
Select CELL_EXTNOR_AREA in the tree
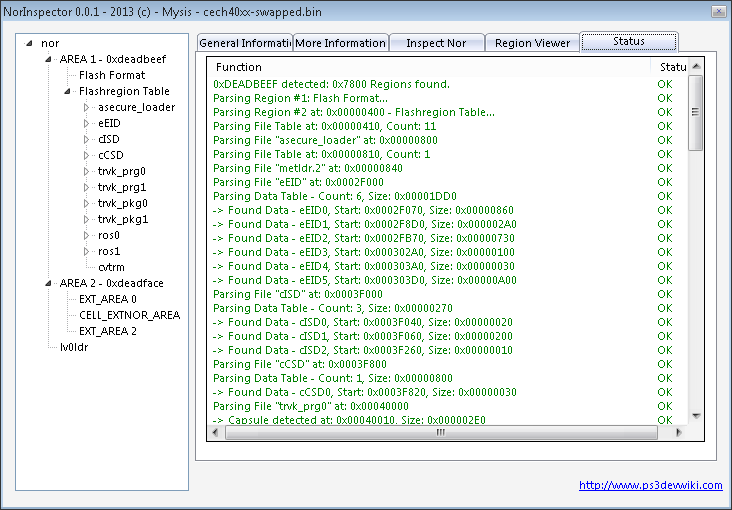(x=129, y=315)
